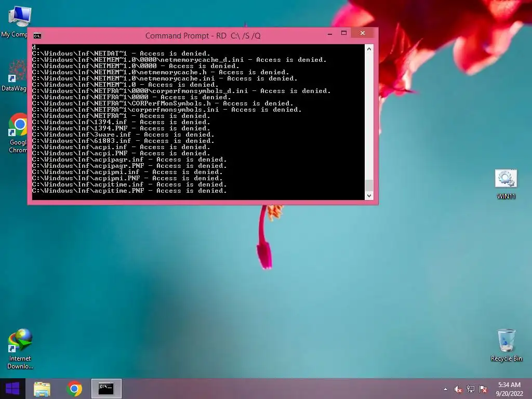Click the acpitime.inf Access is denied line
532x399 pixels.
[x=129, y=184]
